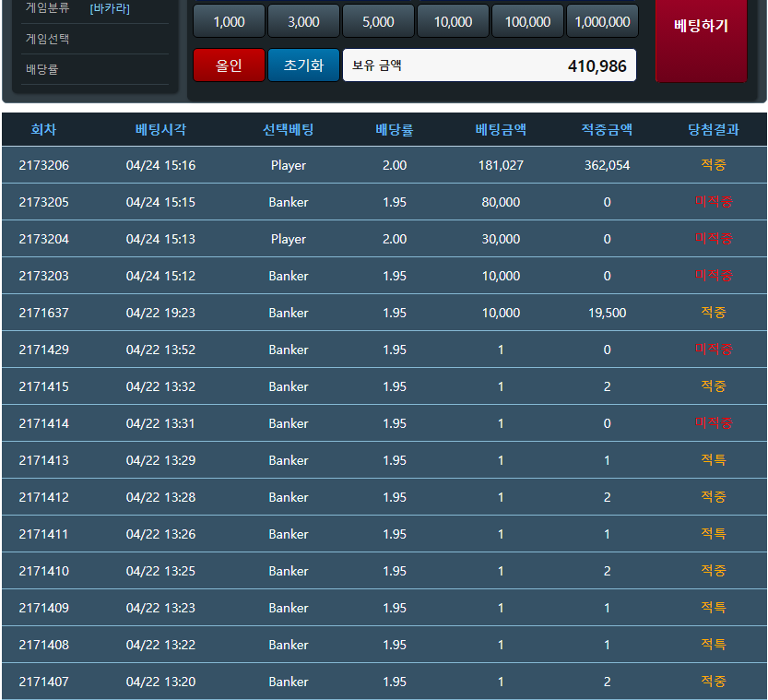Click the 베팅시각 column header
The width and height of the screenshot is (768, 700).
(160, 129)
